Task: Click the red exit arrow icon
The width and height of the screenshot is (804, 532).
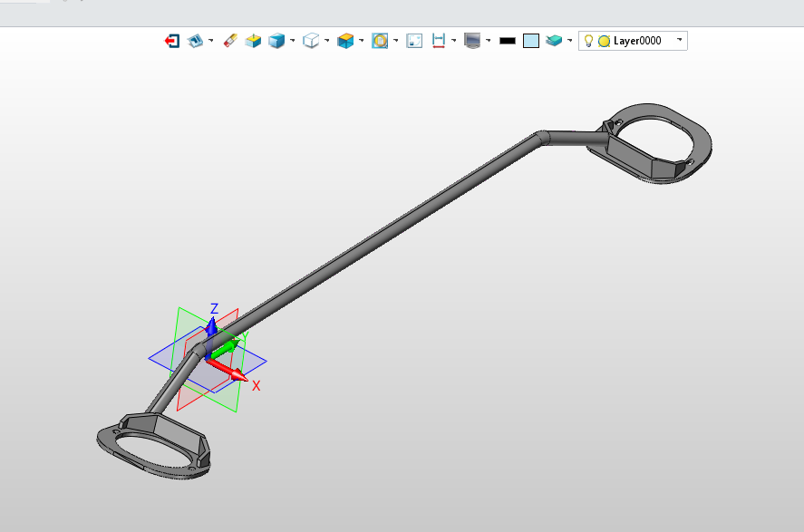Action: [172, 41]
